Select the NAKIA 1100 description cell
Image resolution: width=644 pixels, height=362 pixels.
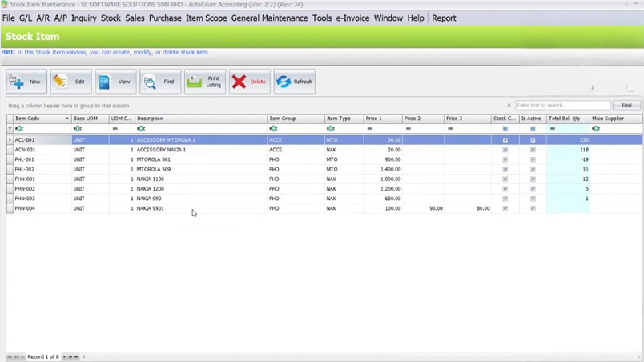pyautogui.click(x=201, y=179)
